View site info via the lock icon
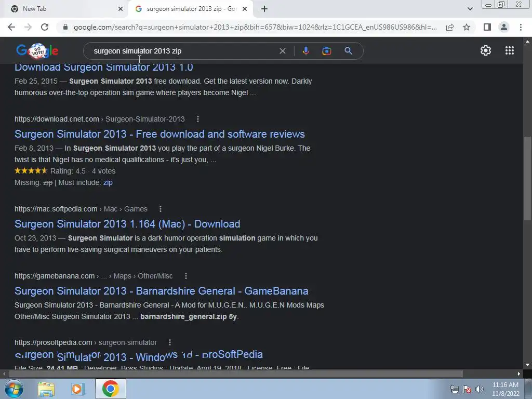532x399 pixels. 65,27
